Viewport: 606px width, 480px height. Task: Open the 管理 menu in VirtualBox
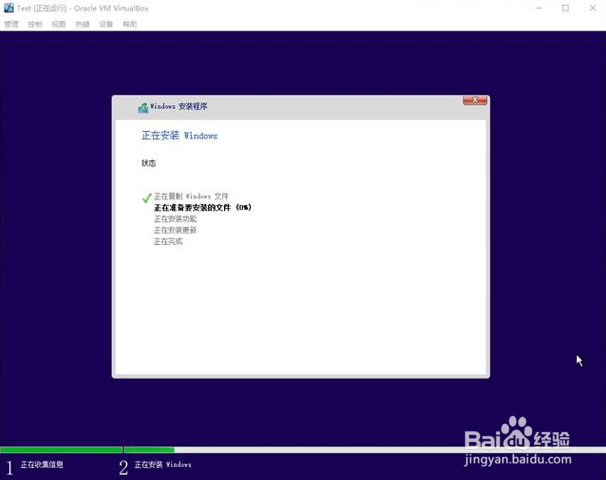[11, 24]
